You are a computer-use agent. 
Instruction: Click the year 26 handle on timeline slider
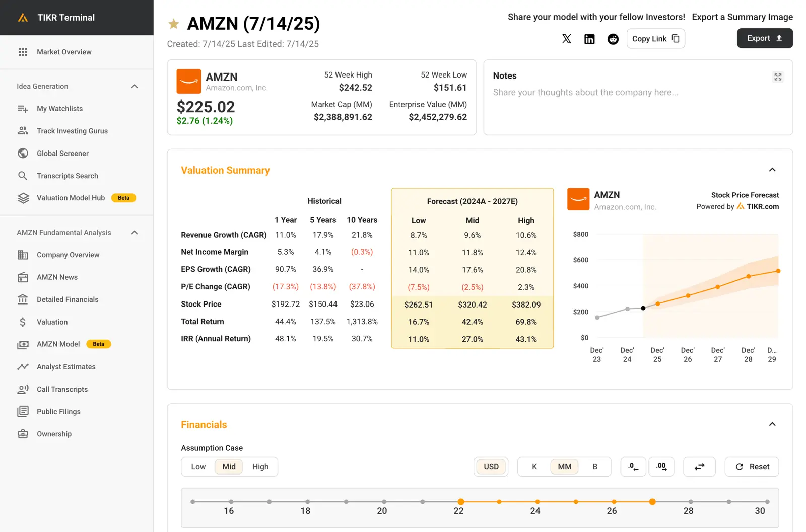[x=614, y=502]
